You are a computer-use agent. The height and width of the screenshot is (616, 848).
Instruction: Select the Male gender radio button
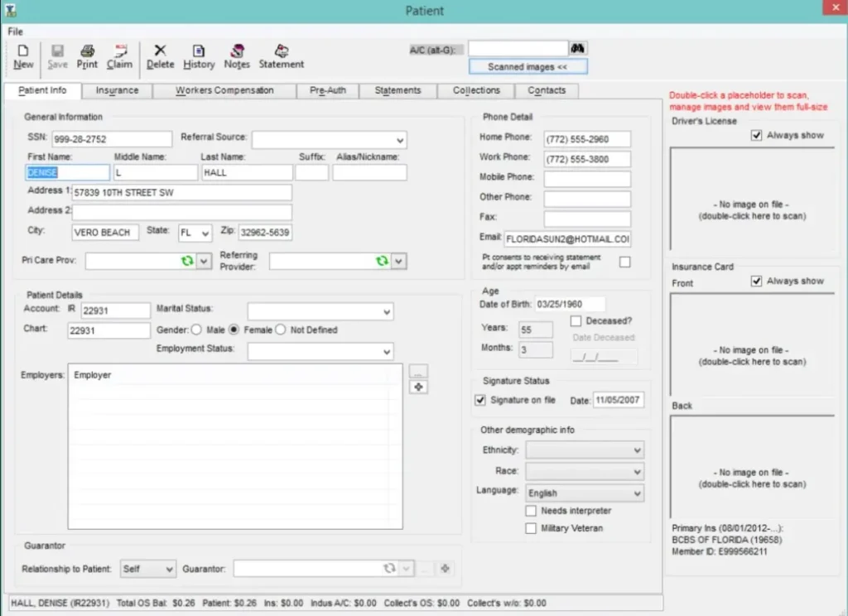(x=196, y=329)
